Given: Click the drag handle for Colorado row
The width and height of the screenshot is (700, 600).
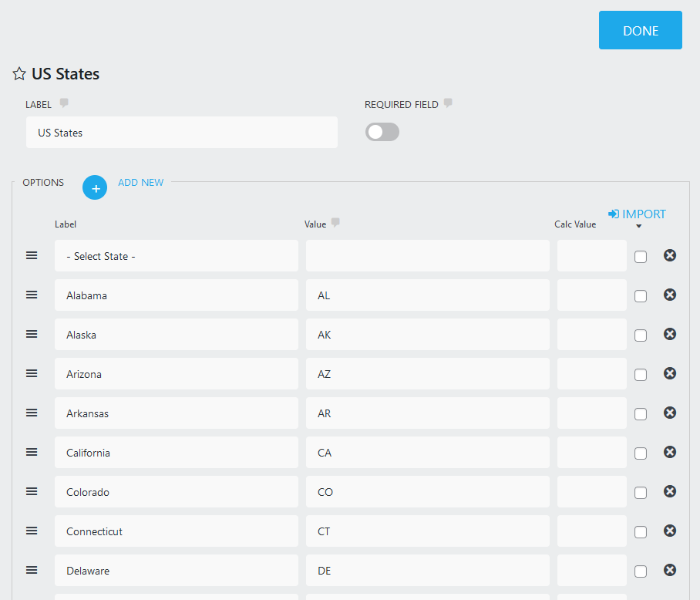Looking at the screenshot, I should click(x=32, y=491).
